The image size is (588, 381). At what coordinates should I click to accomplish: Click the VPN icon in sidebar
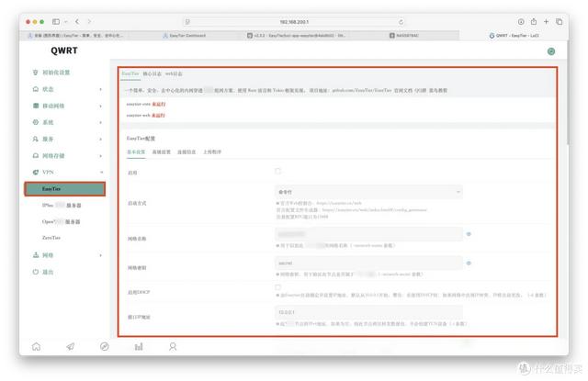[x=36, y=172]
